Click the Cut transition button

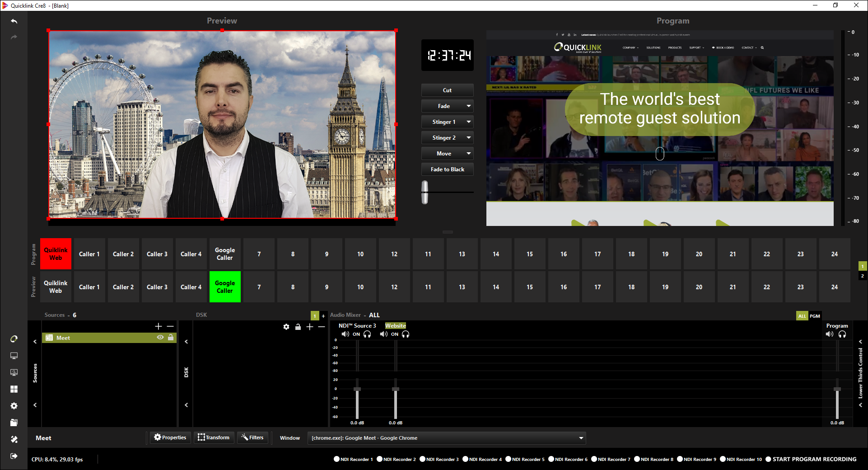tap(448, 90)
